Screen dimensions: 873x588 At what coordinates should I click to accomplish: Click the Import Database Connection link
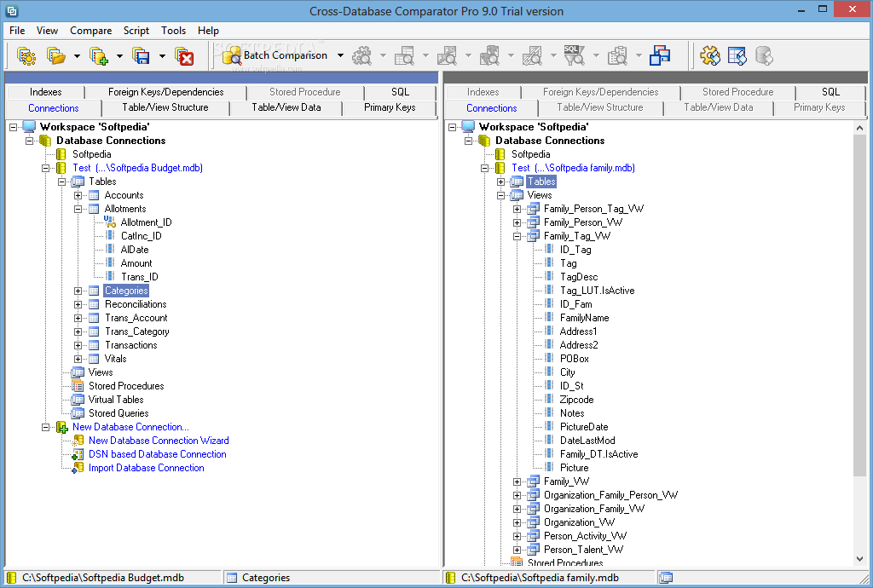point(147,468)
